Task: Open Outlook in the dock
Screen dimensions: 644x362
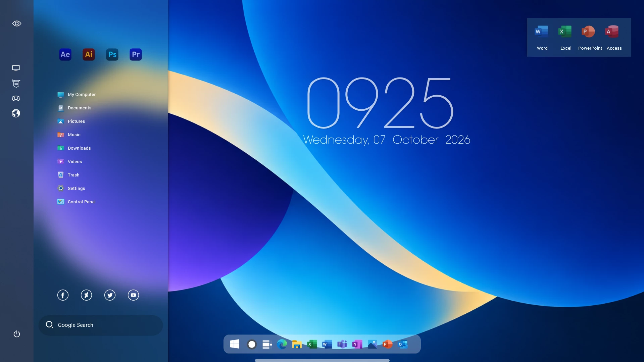Action: tap(403, 344)
